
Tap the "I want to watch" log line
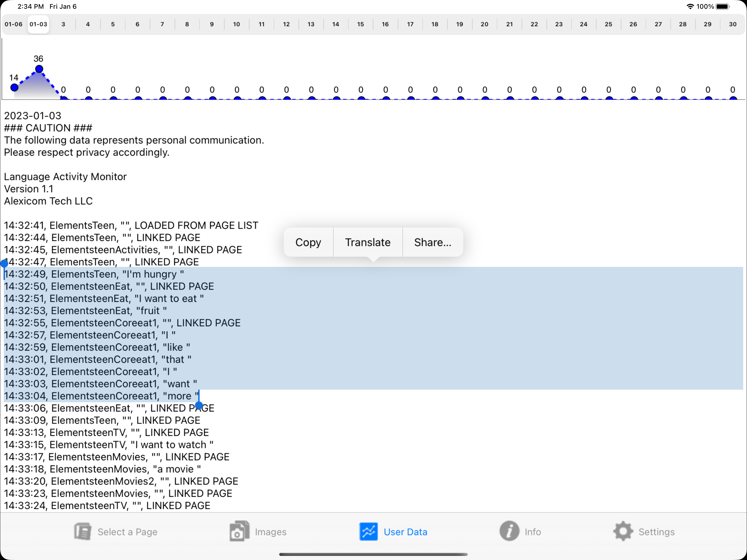(108, 445)
